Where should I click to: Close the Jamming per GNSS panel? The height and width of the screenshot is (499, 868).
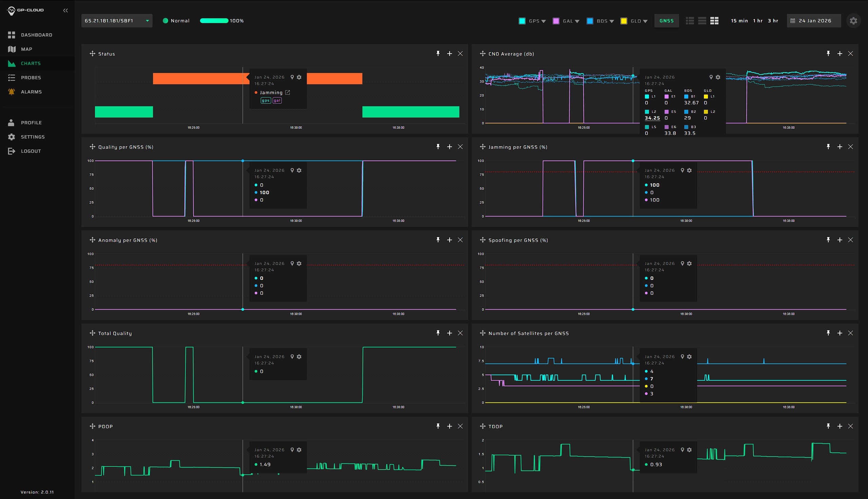850,147
